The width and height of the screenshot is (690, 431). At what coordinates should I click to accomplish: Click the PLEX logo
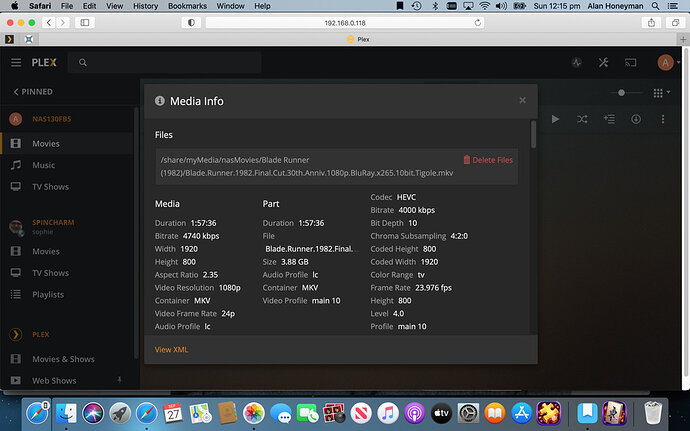(x=44, y=63)
